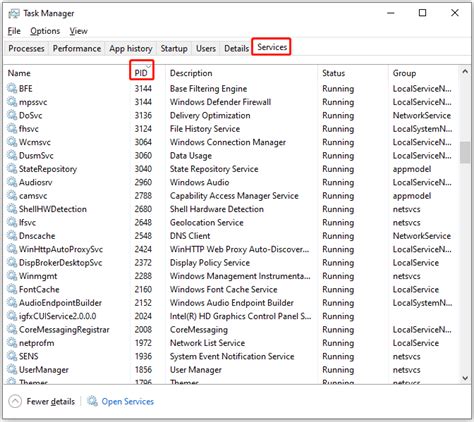Click the vertical scrollbar thumb
This screenshot has width=474, height=422.
(x=465, y=152)
